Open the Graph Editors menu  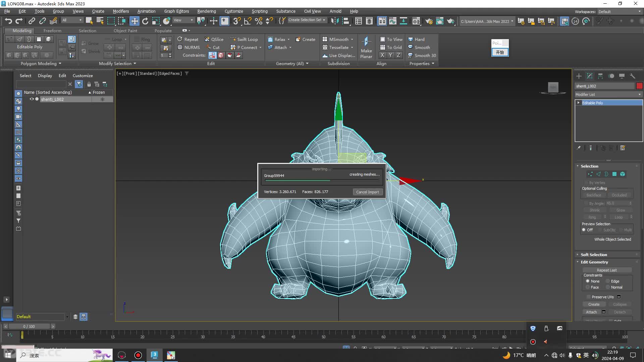(x=176, y=11)
